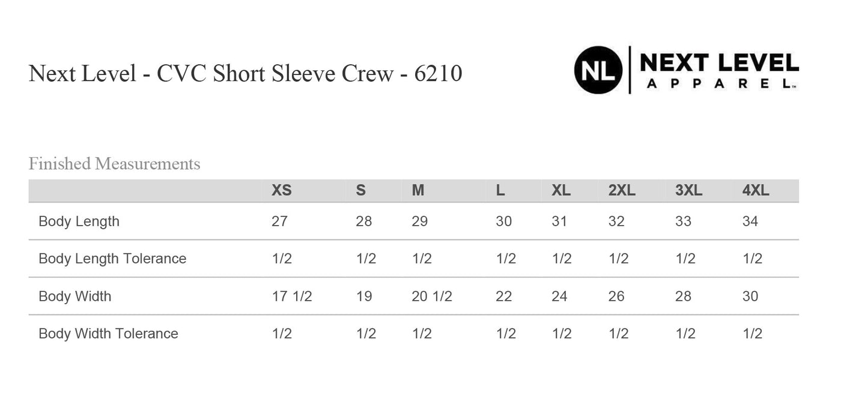868x395 pixels.
Task: Select the 2XL column header
Action: [622, 191]
